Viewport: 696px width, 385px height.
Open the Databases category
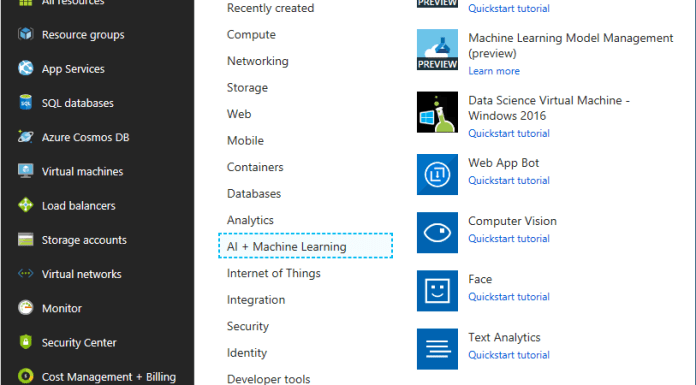[254, 194]
